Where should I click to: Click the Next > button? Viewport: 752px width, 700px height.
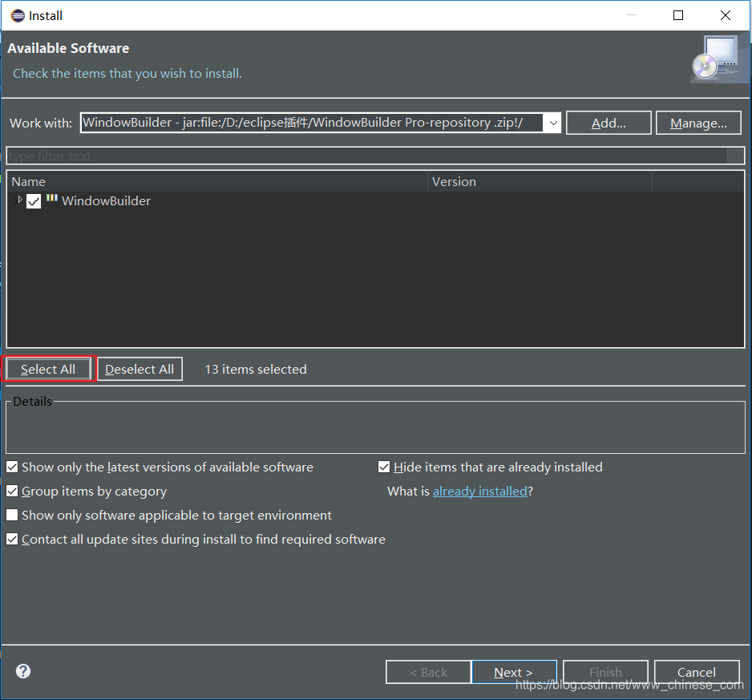[x=514, y=672]
